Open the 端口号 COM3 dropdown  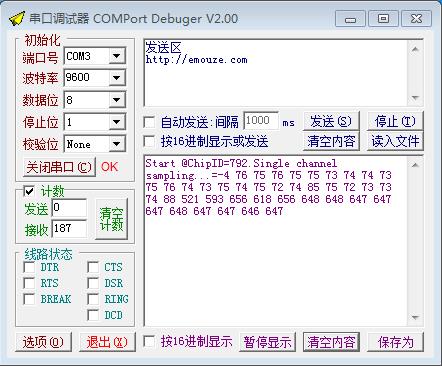117,56
